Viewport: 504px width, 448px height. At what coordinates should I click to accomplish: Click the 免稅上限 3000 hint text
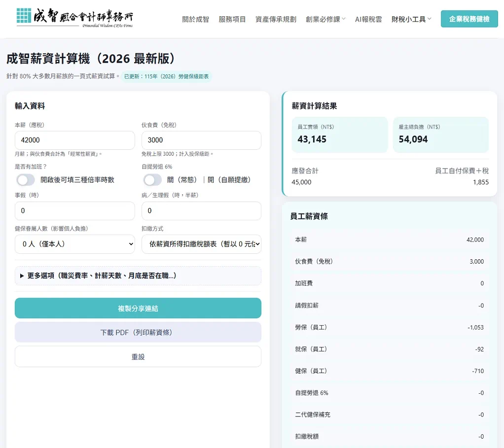[178, 154]
